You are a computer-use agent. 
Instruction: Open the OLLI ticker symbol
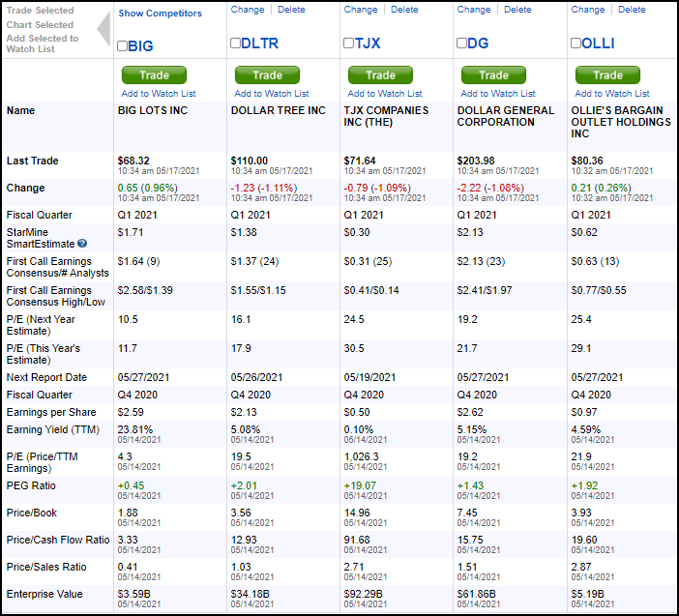tap(598, 43)
